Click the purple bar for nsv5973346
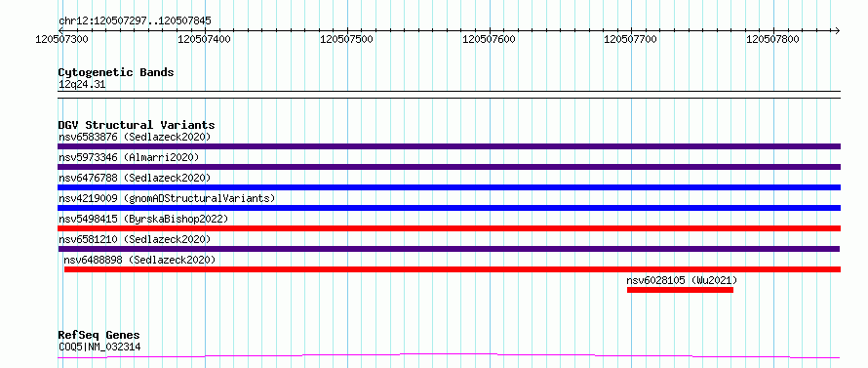 coord(449,167)
